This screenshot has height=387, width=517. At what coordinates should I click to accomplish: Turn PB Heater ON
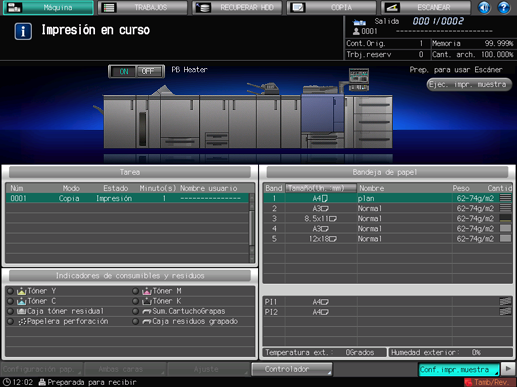point(123,71)
